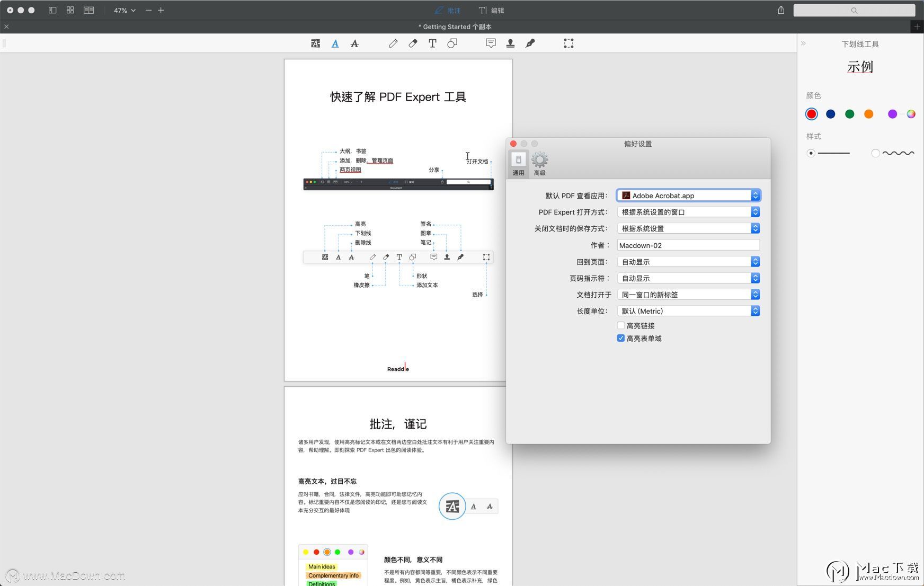Add a new tab with plus icon
This screenshot has width=924, height=586.
click(917, 26)
